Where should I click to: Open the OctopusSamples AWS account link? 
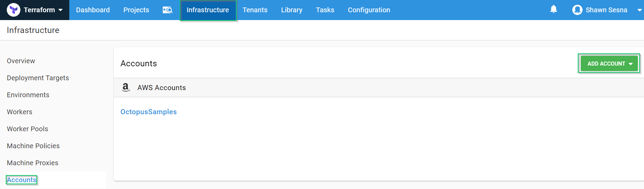(148, 112)
